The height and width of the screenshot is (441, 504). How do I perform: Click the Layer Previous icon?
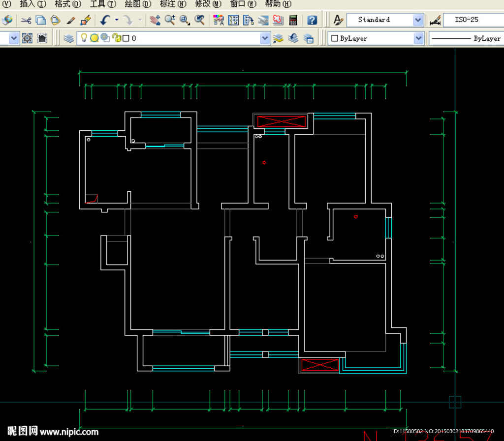[x=293, y=38]
